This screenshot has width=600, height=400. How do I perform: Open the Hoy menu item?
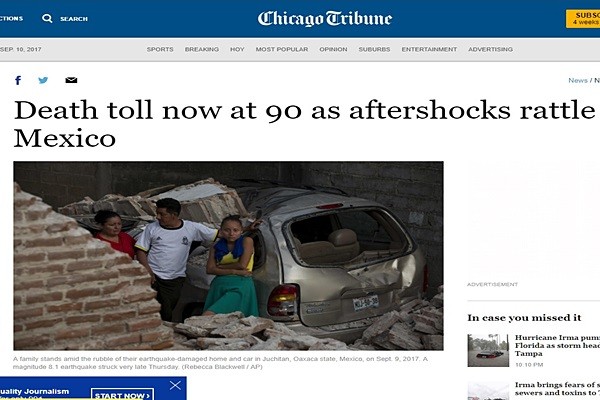[237, 49]
